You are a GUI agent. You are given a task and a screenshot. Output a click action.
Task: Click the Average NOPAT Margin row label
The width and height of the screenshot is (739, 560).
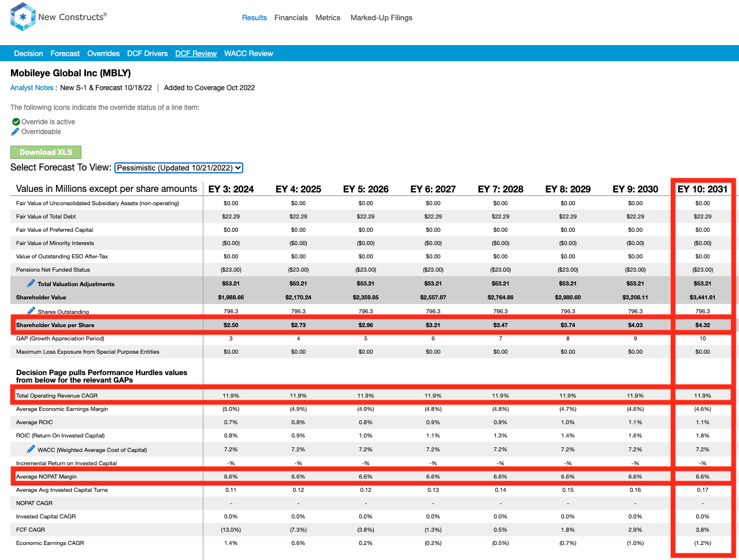(x=46, y=477)
